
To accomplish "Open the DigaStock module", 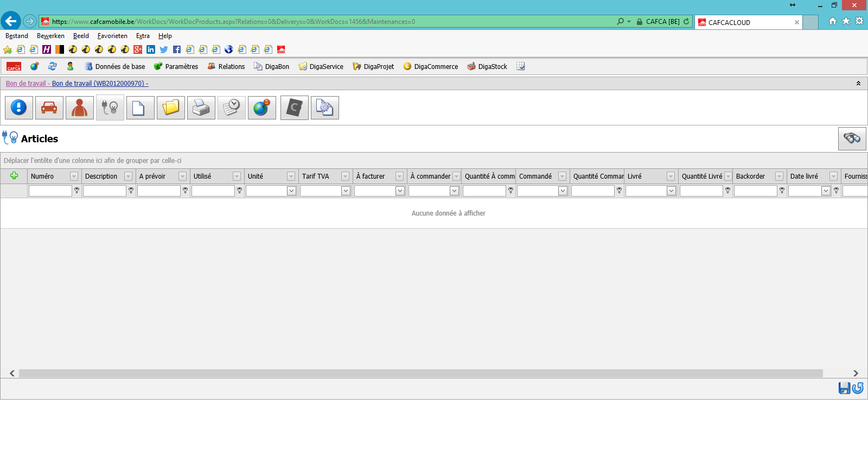I will [x=487, y=66].
